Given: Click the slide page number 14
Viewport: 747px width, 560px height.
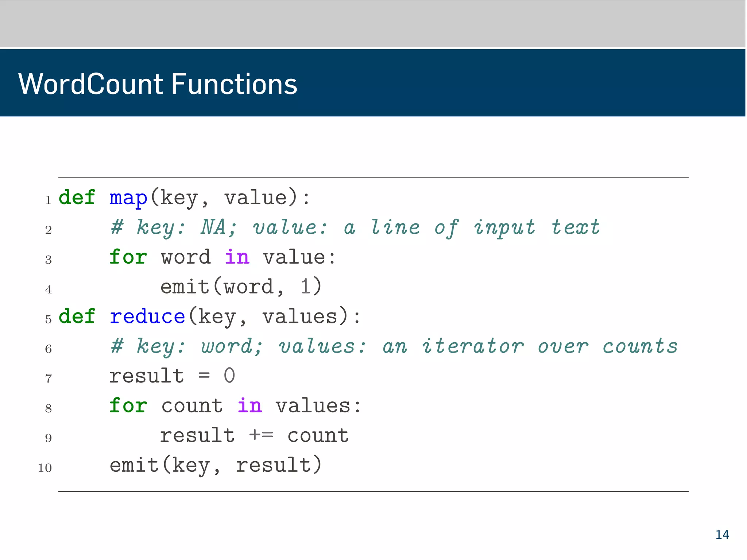Looking at the screenshot, I should [x=722, y=535].
